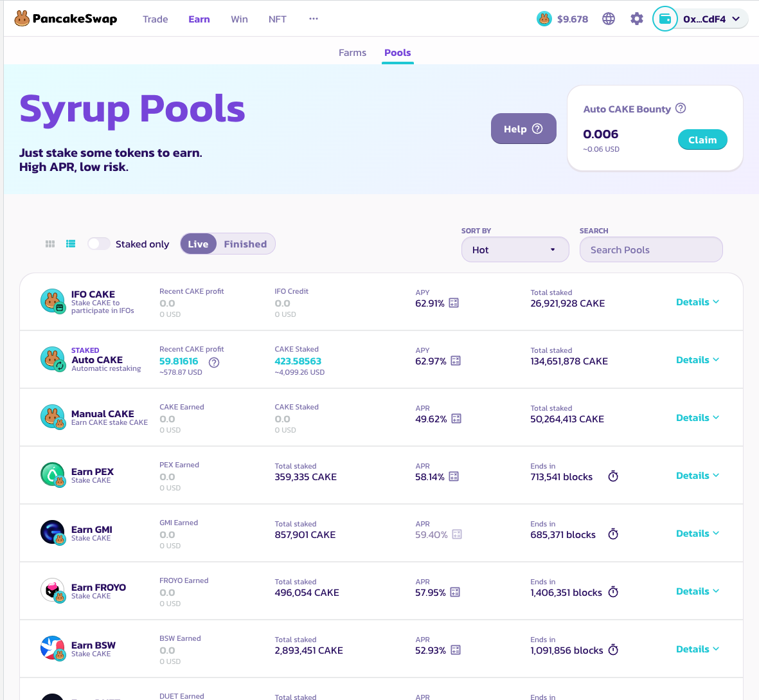Click the Auto CAKE profit help icon
Viewport: 759px width, 700px height.
214,363
